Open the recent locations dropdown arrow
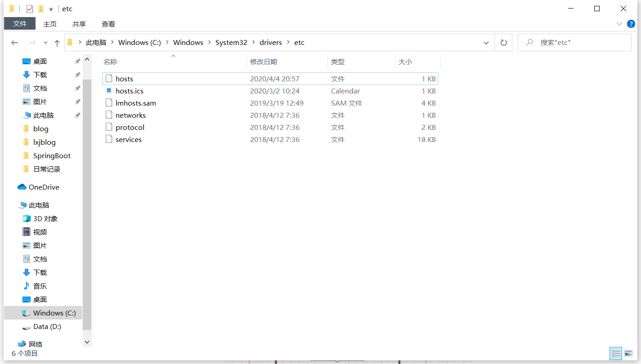Viewport: 641px width, 364px height. 45,43
